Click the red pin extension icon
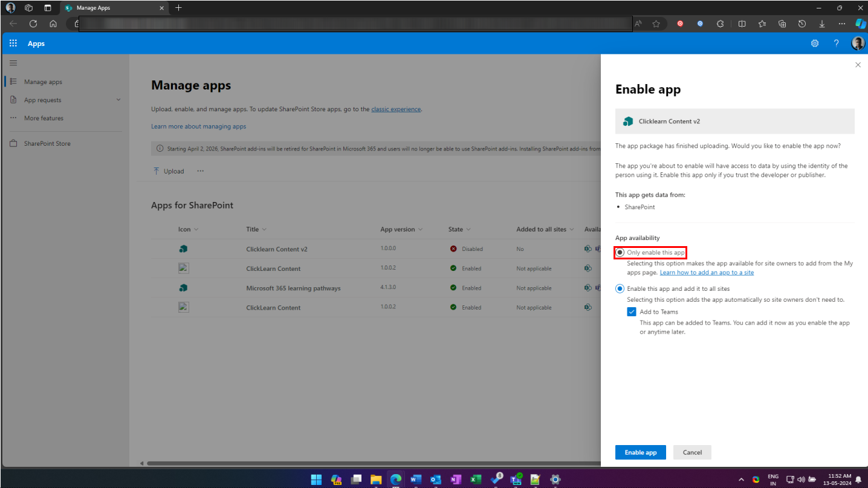 click(680, 24)
